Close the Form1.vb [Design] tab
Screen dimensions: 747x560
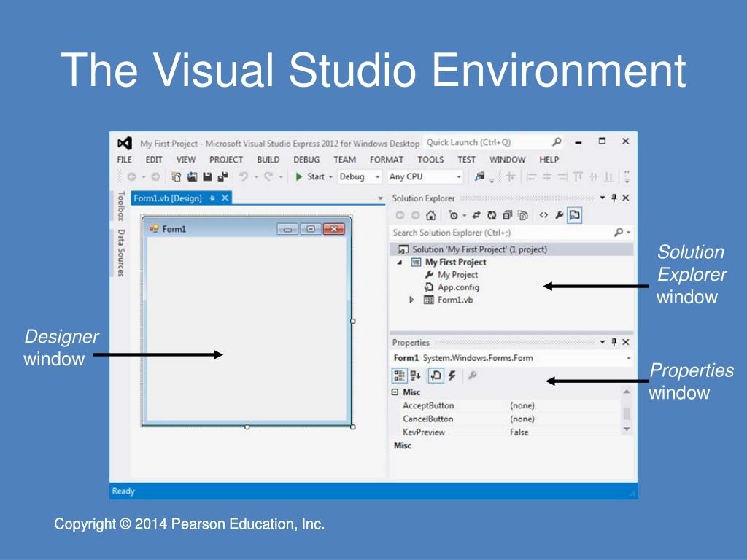coord(225,198)
